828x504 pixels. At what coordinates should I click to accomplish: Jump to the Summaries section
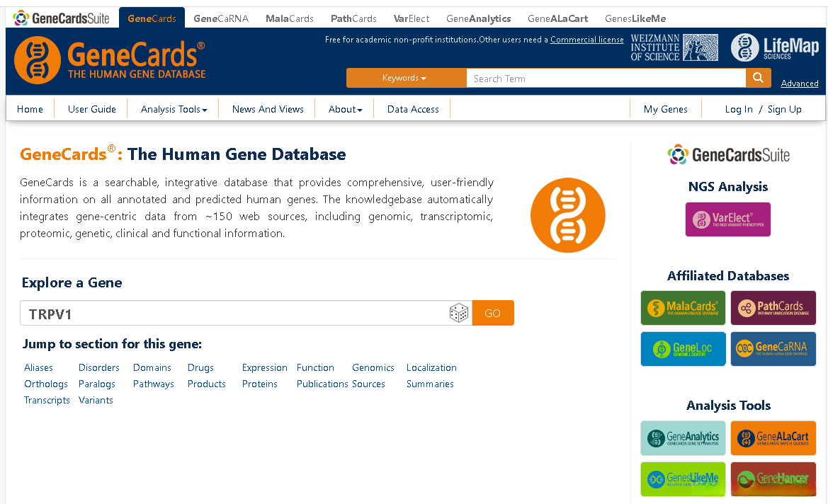(430, 384)
